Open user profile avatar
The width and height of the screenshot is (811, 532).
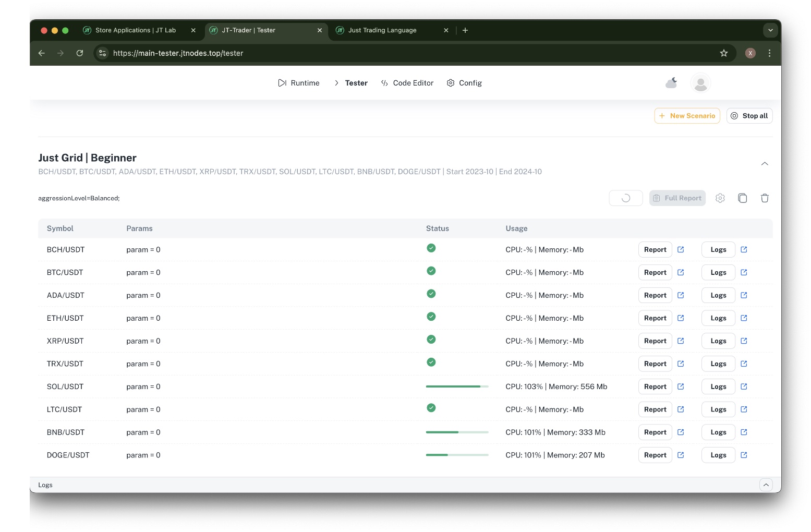pos(700,83)
